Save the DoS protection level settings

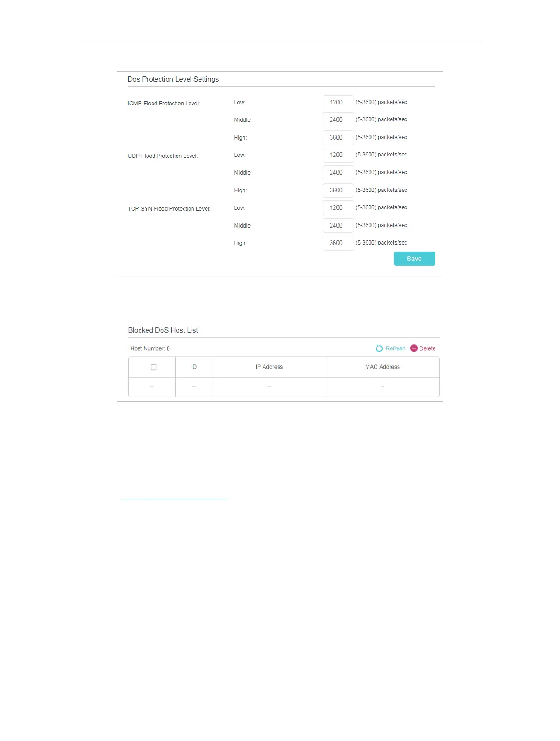pyautogui.click(x=414, y=259)
